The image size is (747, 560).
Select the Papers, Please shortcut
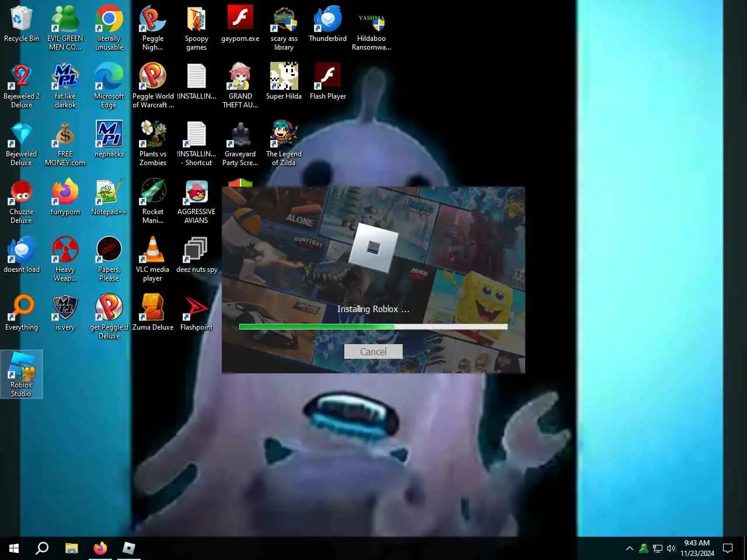point(109,259)
